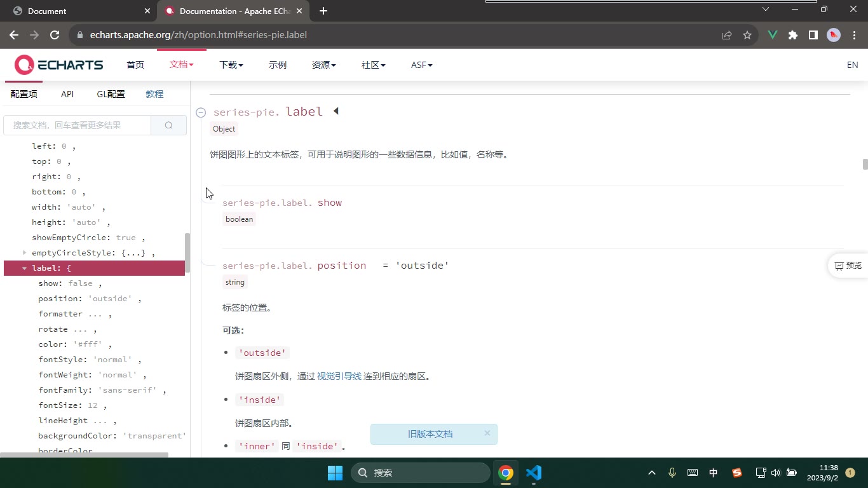Expand the emptyCircleStyle tree node
The image size is (868, 488).
[x=25, y=253]
